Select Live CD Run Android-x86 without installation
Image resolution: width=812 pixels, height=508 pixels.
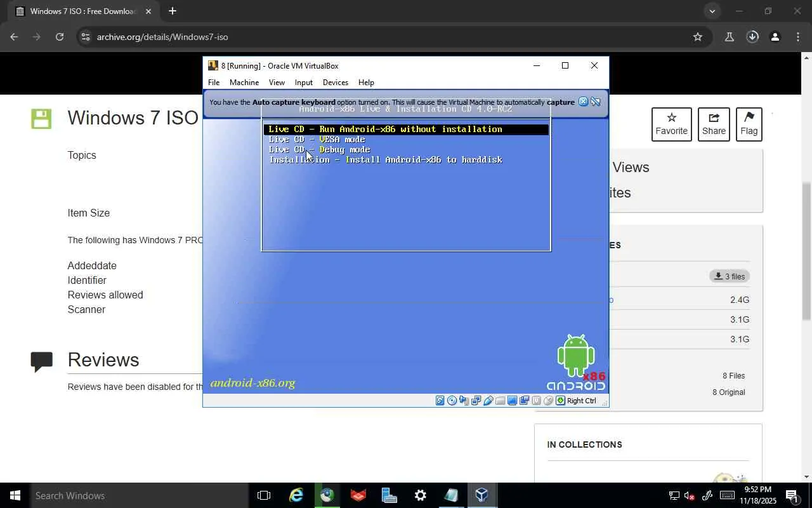point(406,130)
